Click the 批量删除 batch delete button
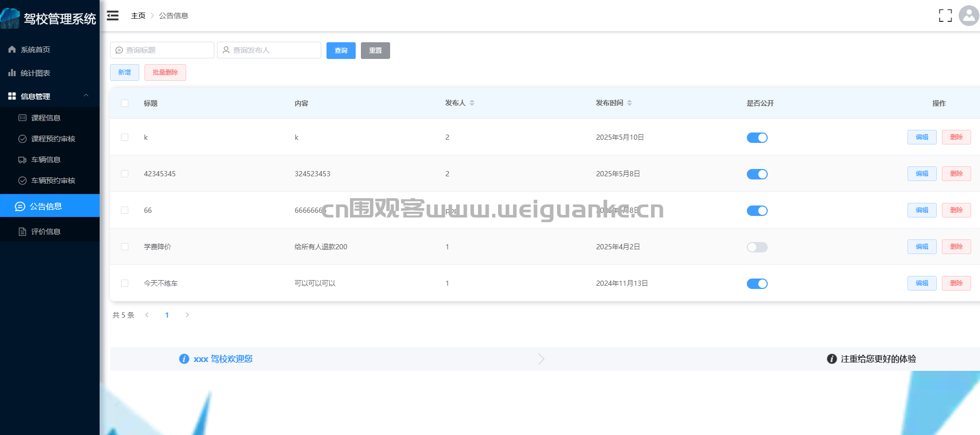This screenshot has width=980, height=435. click(165, 72)
